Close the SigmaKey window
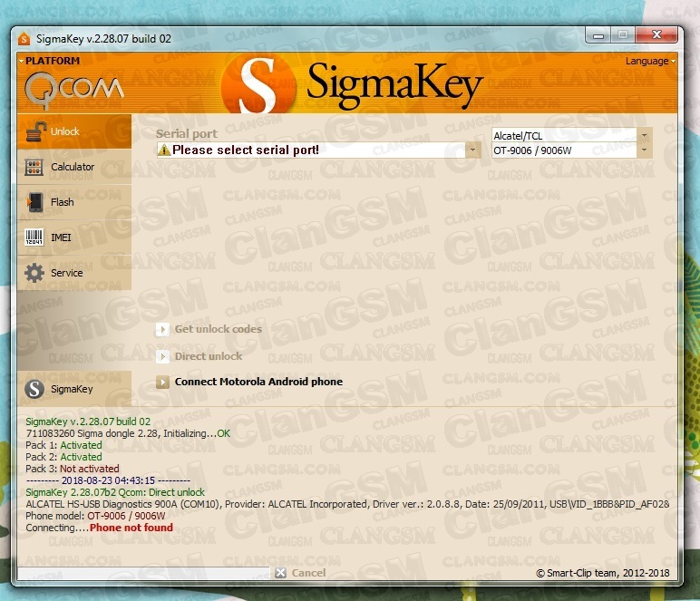This screenshot has height=601, width=700. pyautogui.click(x=656, y=34)
